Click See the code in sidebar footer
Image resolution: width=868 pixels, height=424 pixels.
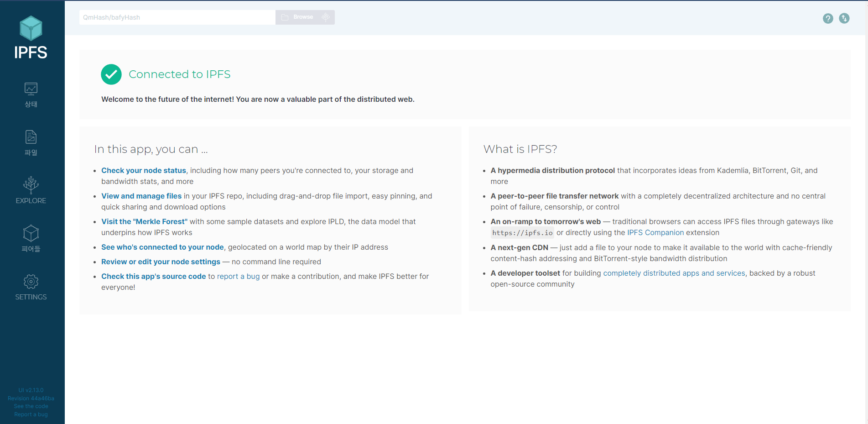(31, 406)
